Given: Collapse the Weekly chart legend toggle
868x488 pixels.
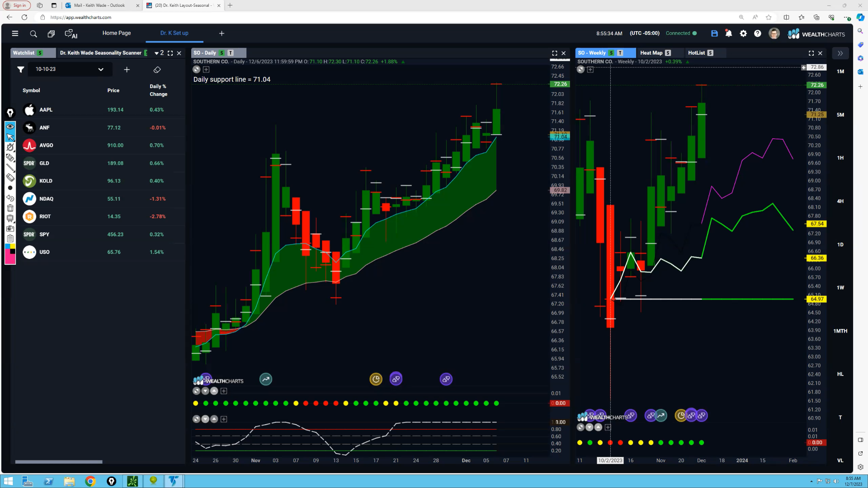Looking at the screenshot, I should [581, 70].
